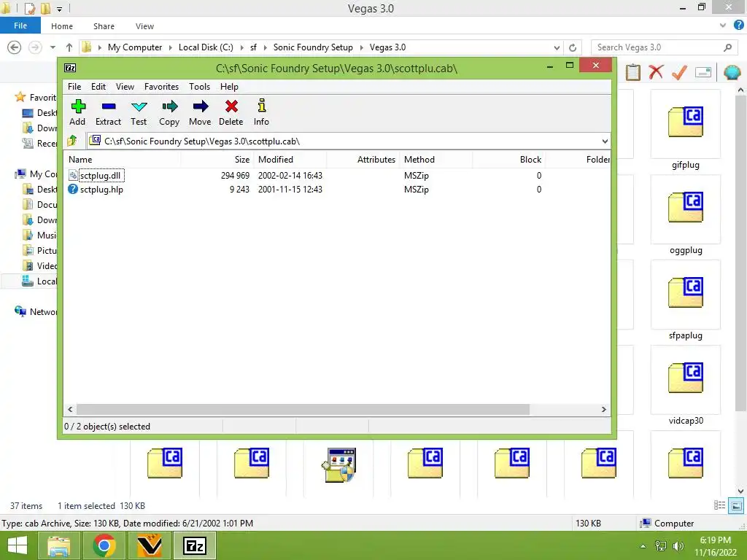Select the oggplug cab file

coord(686,215)
